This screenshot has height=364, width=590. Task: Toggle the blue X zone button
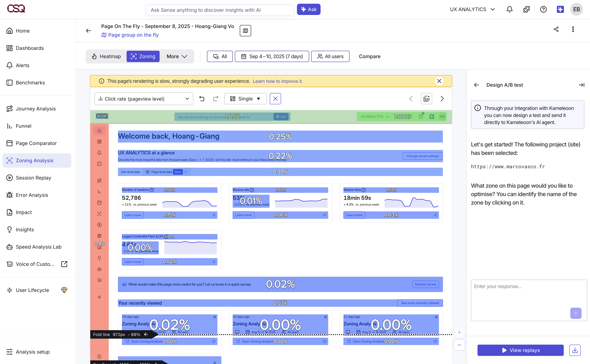[275, 99]
